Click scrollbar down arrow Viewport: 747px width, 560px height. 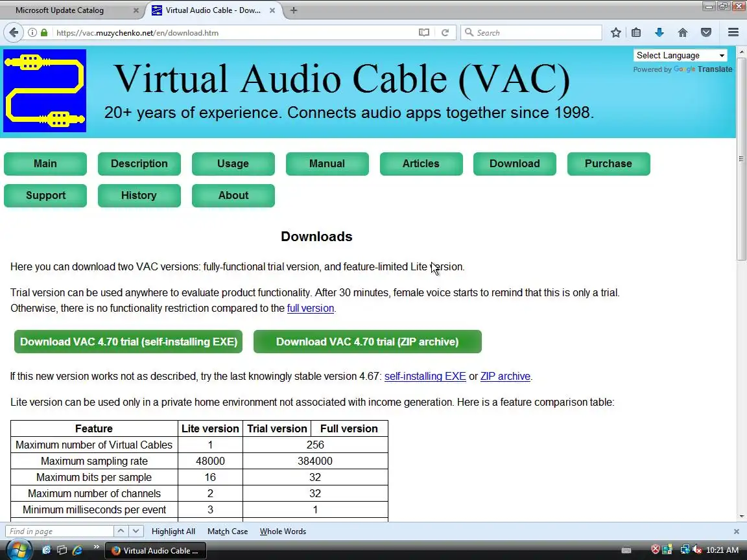tap(741, 516)
